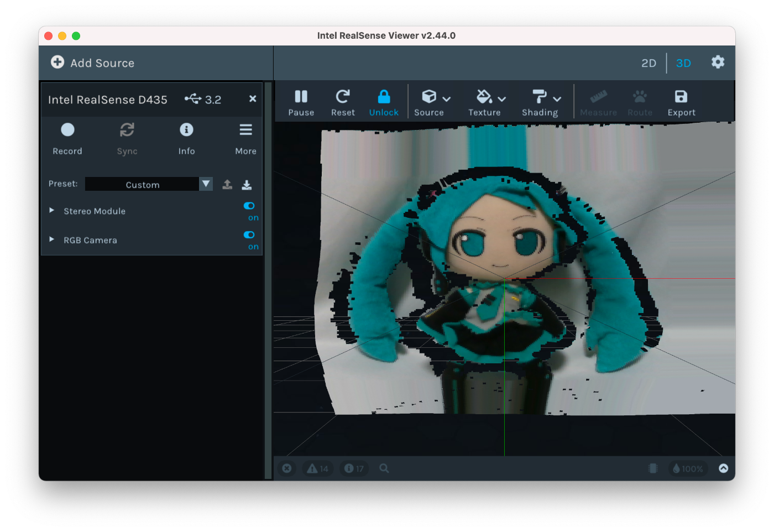This screenshot has width=774, height=532.
Task: Click the error count icon in status bar
Action: point(287,468)
